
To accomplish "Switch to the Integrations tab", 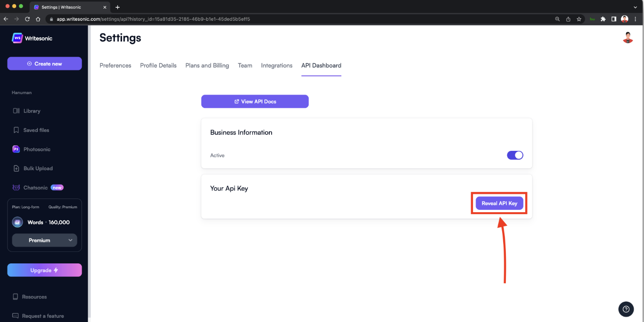I will [277, 66].
